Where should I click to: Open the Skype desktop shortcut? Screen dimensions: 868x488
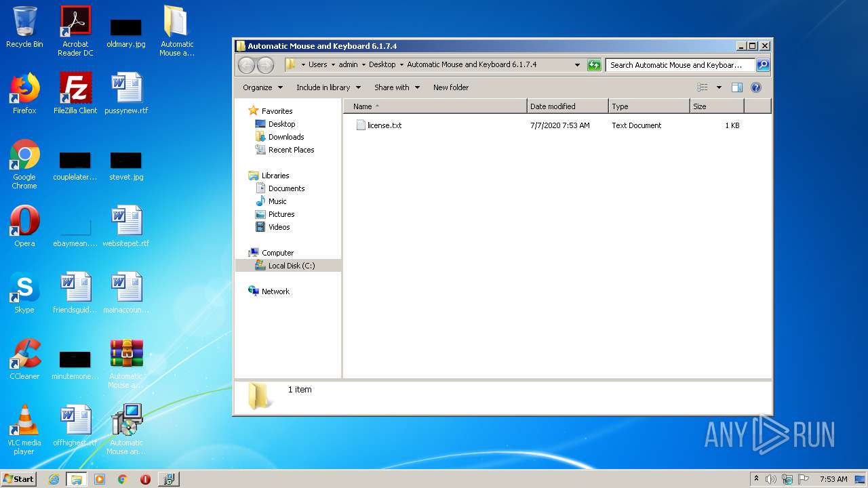(24, 293)
